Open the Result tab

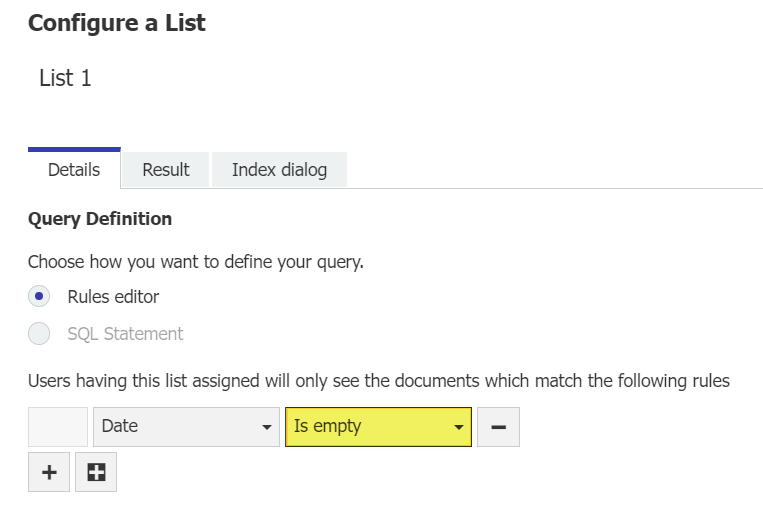coord(166,169)
